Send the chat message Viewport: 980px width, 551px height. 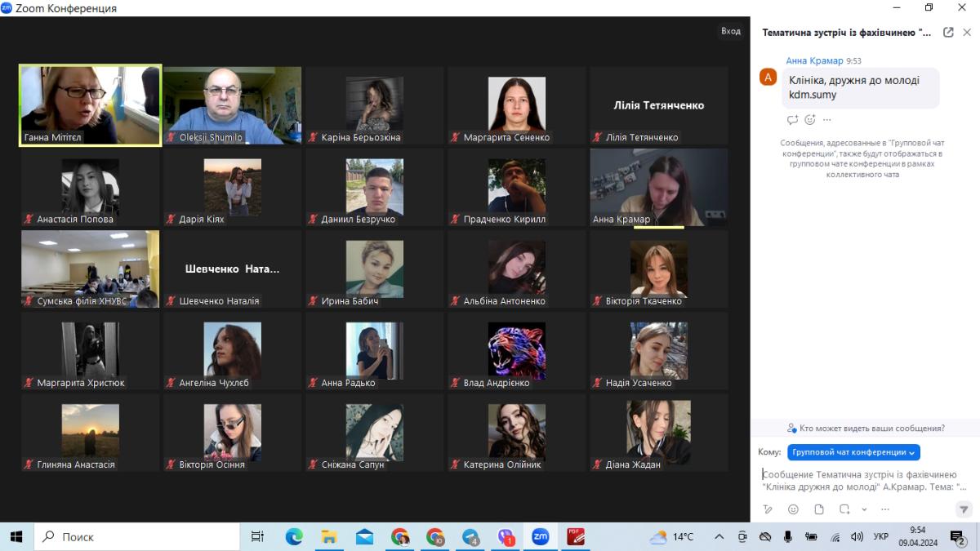963,509
